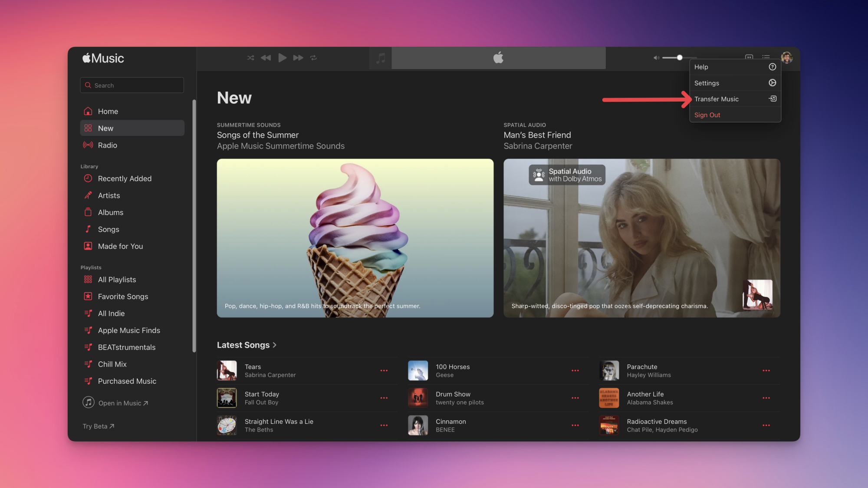Click the Drum Show artwork thumbnail
868x488 pixels.
point(418,398)
